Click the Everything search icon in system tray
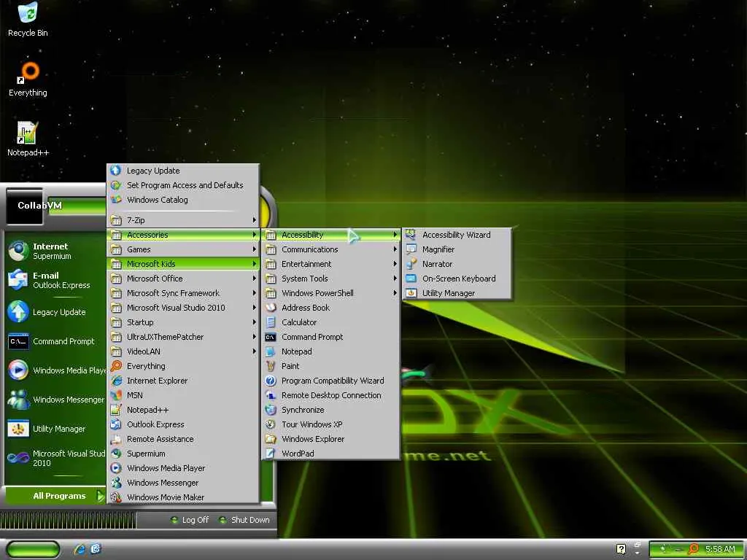This screenshot has width=747, height=560. 694,549
